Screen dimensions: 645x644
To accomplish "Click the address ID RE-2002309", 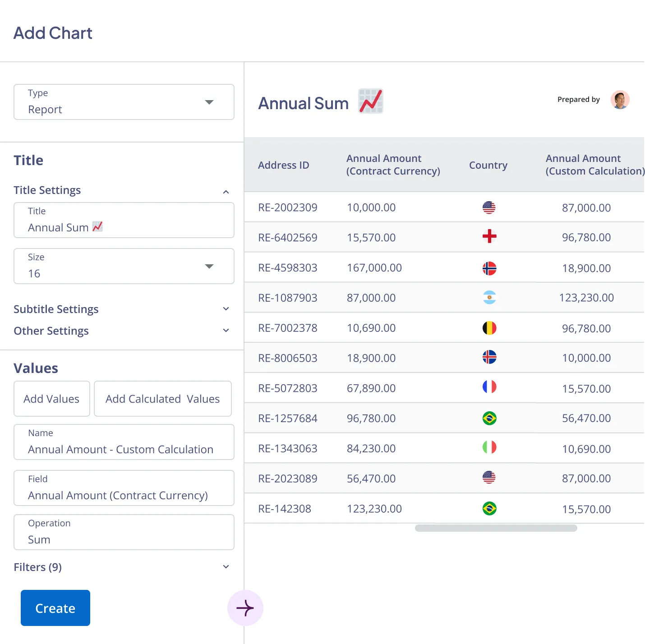I will (288, 207).
